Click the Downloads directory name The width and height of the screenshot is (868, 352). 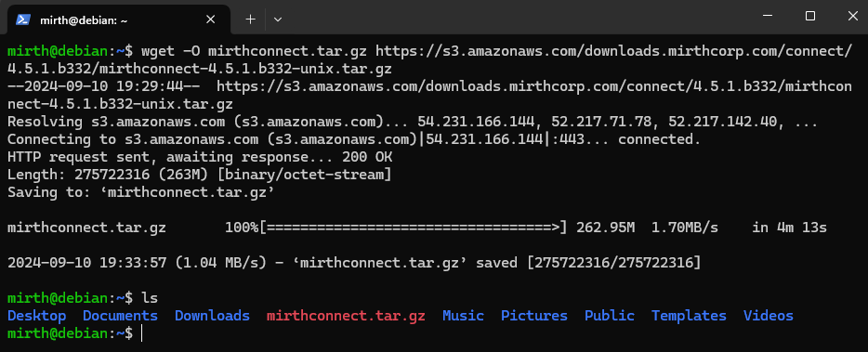212,316
